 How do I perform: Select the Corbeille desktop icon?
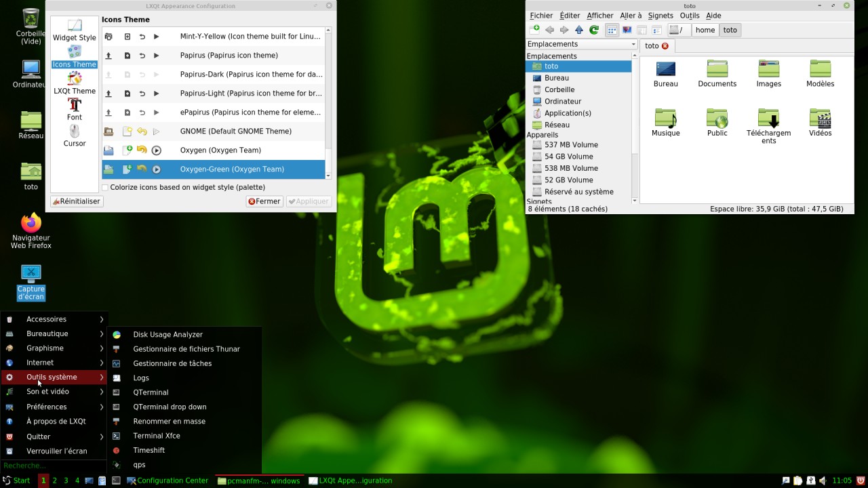tap(31, 26)
